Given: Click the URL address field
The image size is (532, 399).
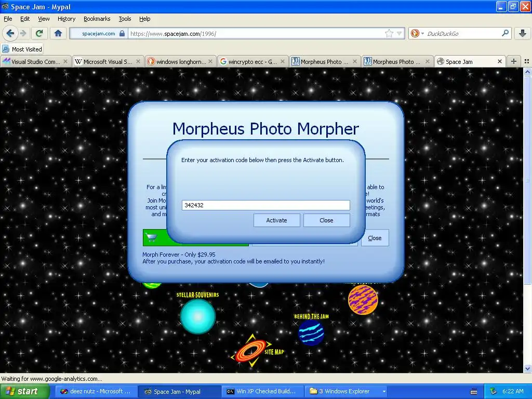Looking at the screenshot, I should coord(256,33).
